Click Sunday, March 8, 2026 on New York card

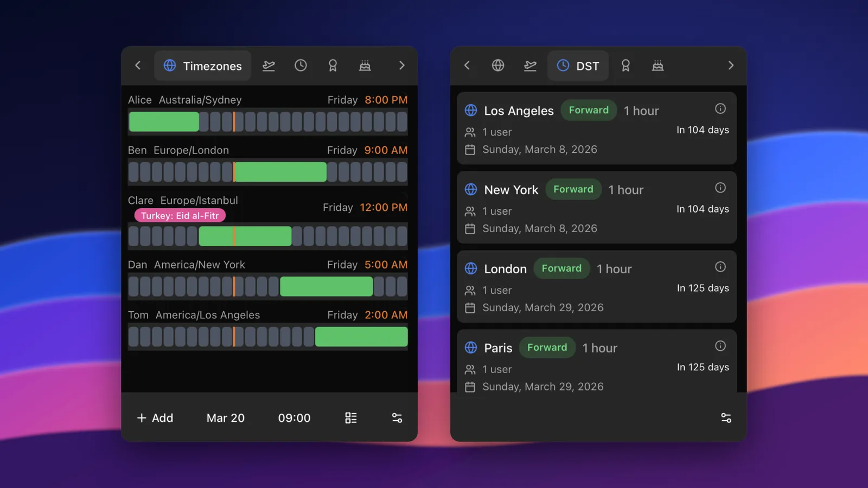[x=540, y=228]
